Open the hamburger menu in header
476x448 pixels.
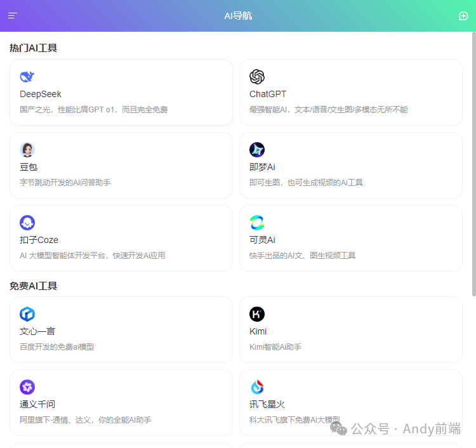click(x=13, y=16)
